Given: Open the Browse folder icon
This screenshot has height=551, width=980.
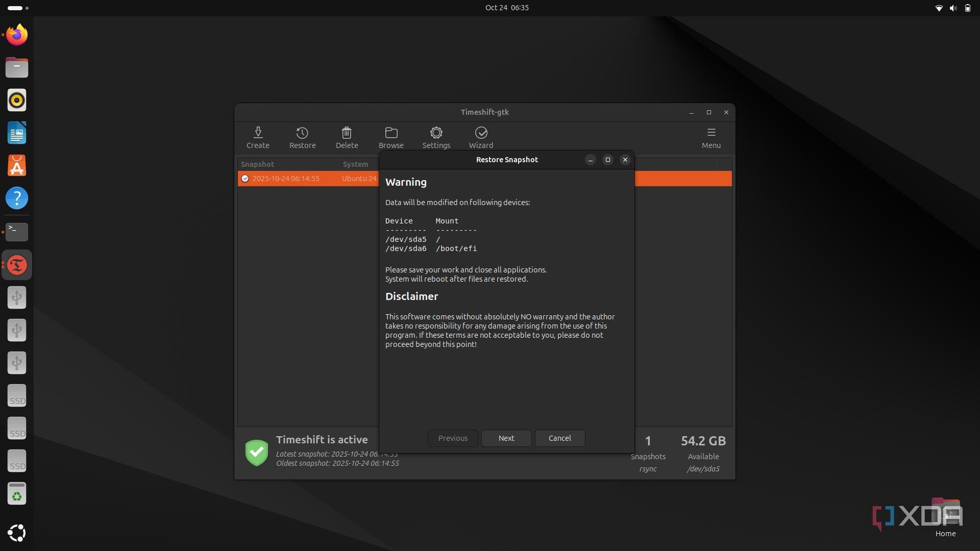Looking at the screenshot, I should click(x=391, y=137).
